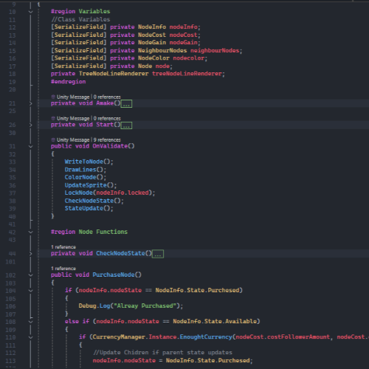Collapse the PurchaseNode method fold arrow
Image resolution: width=369 pixels, height=369 pixels.
point(31,275)
